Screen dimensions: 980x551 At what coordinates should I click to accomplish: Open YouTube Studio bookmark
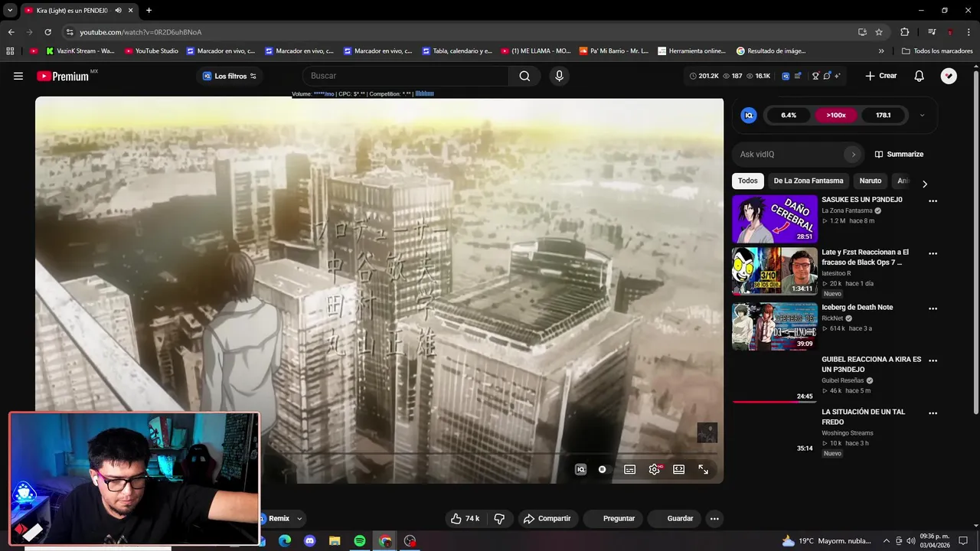click(x=151, y=51)
